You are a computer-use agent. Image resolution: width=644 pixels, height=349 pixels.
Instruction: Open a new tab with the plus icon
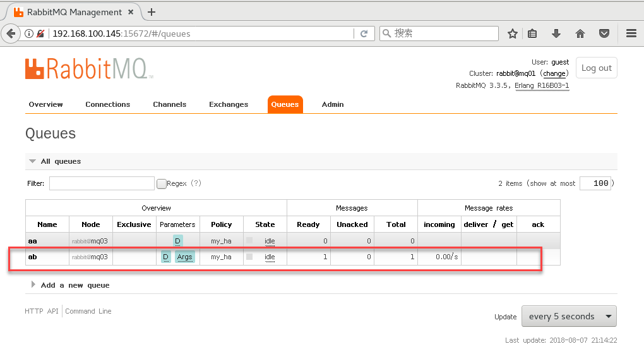tap(151, 12)
